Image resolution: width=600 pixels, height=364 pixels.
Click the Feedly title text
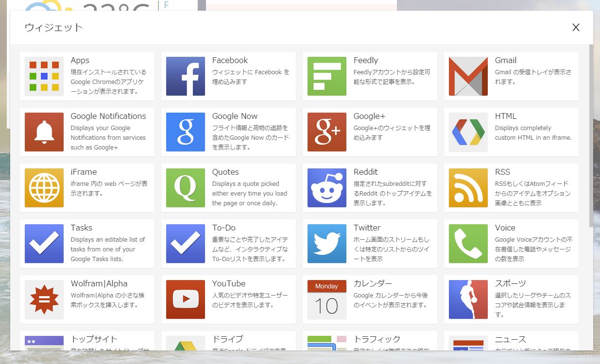[x=366, y=60]
